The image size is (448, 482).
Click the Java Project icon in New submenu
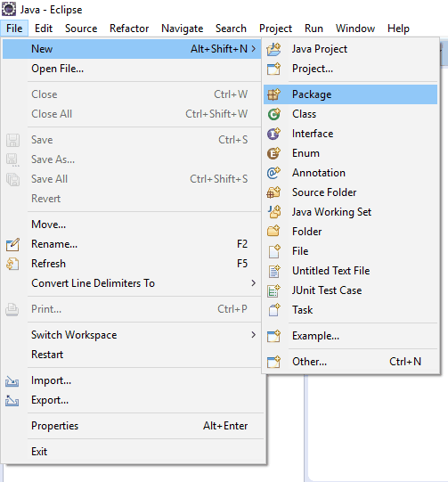[273, 49]
